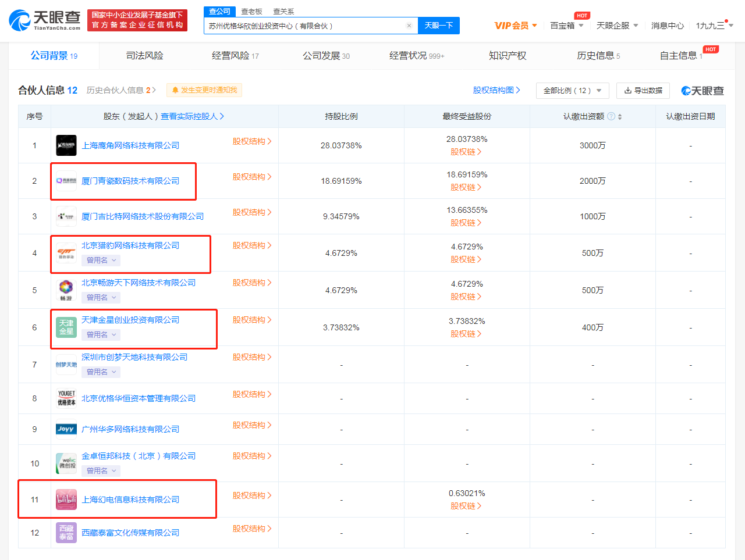Open 上海幻电信息科技有限公司 link
Image resolution: width=745 pixels, height=560 pixels.
click(x=130, y=500)
